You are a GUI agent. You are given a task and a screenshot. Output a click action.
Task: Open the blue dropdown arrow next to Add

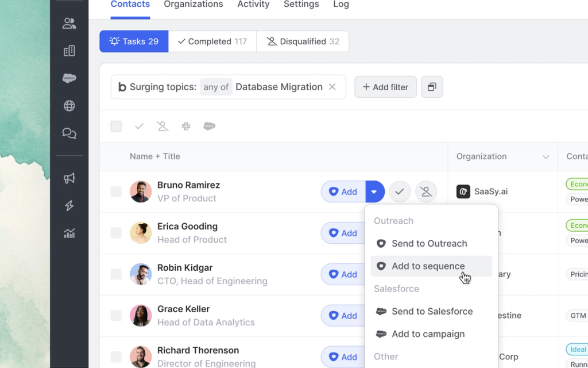coord(375,191)
